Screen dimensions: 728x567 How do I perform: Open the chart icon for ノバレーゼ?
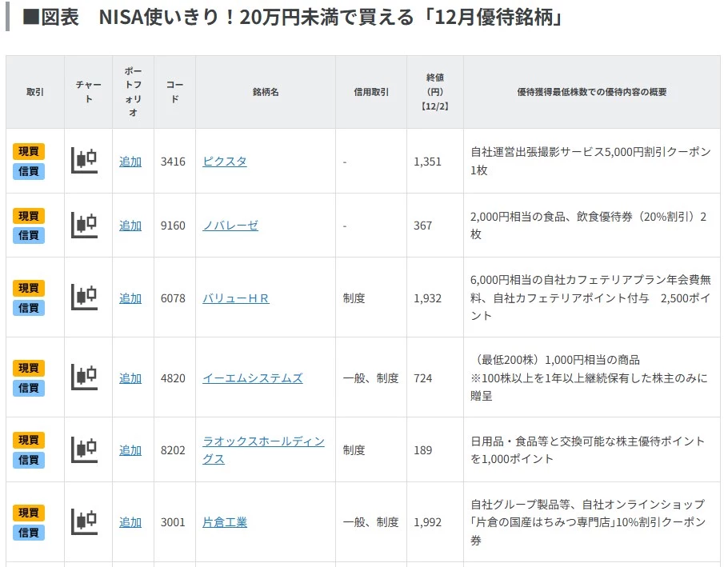84,226
